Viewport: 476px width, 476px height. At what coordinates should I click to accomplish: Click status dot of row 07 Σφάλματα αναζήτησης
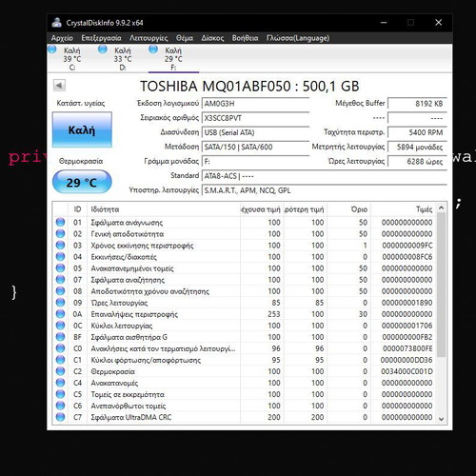[x=60, y=279]
